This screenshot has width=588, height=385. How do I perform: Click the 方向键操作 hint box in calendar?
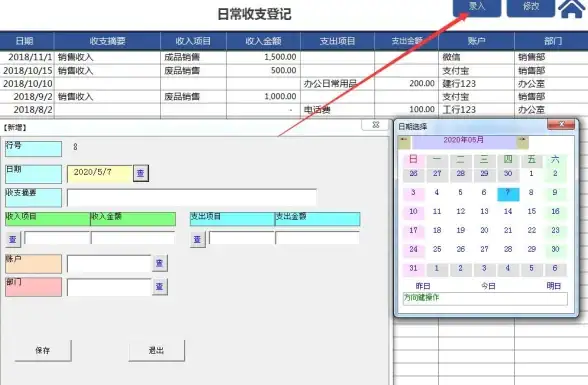coord(485,299)
